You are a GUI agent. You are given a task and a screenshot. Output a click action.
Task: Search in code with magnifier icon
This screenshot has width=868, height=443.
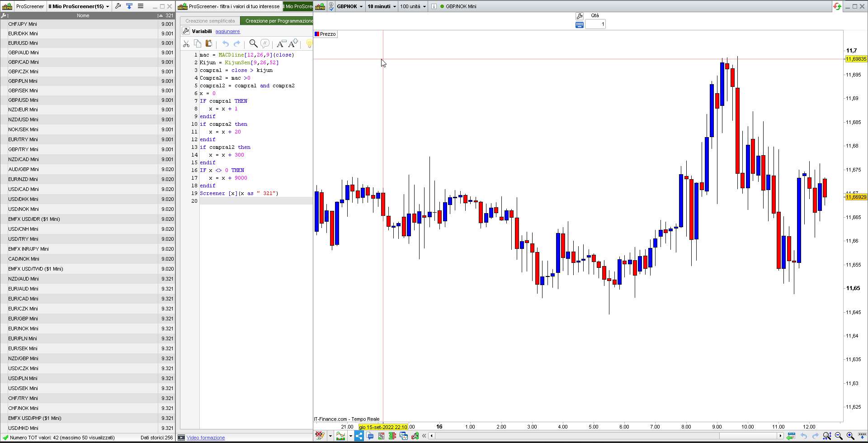tap(253, 43)
